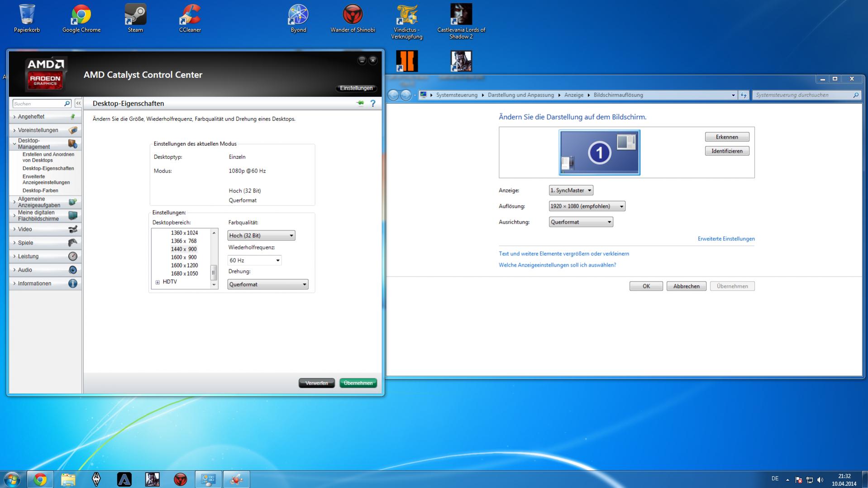The image size is (868, 488).
Task: Expand the Spiele section
Action: [x=45, y=243]
